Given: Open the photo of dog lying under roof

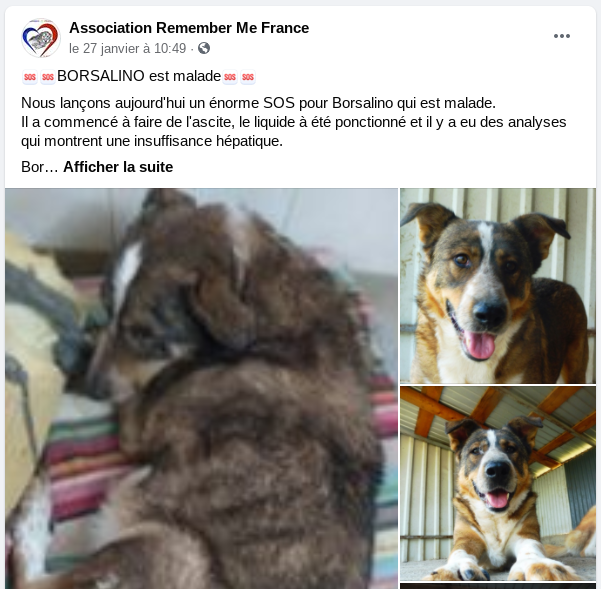Looking at the screenshot, I should 498,483.
